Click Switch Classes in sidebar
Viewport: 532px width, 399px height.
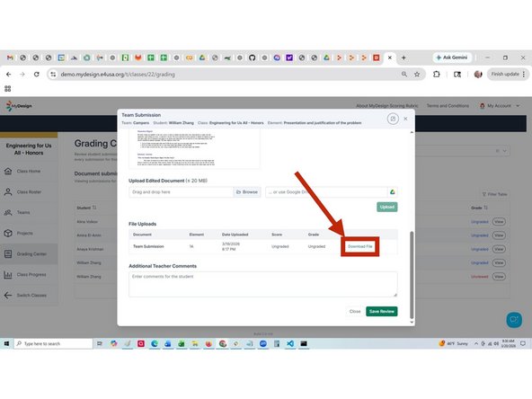(29, 295)
